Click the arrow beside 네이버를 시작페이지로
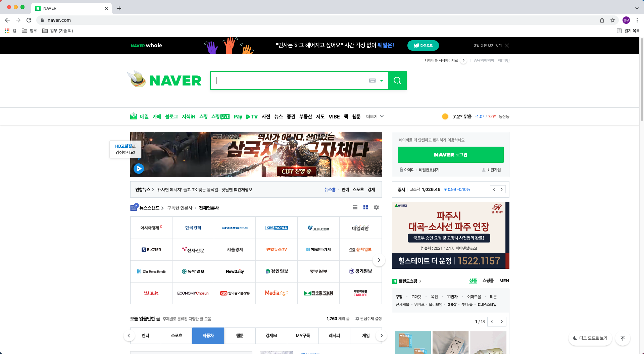 (463, 60)
